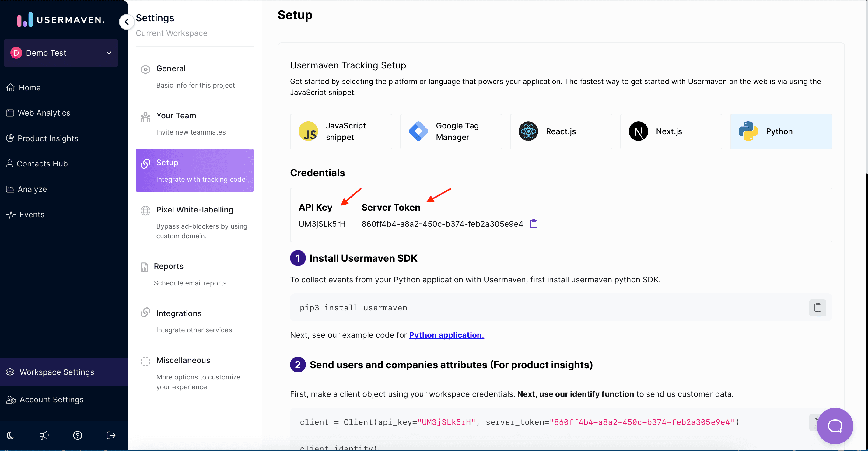Click the Contacts Hub person icon
Screen dimensions: 868x451
tap(10, 164)
